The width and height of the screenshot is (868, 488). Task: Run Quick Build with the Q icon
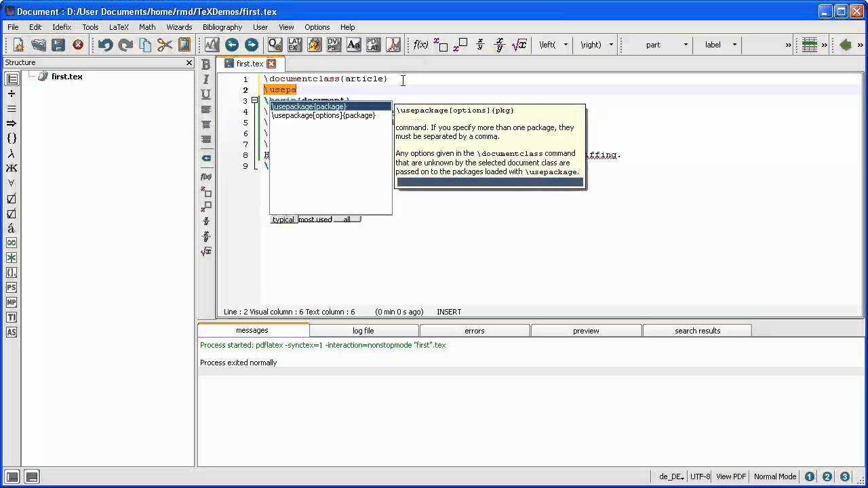coord(275,45)
